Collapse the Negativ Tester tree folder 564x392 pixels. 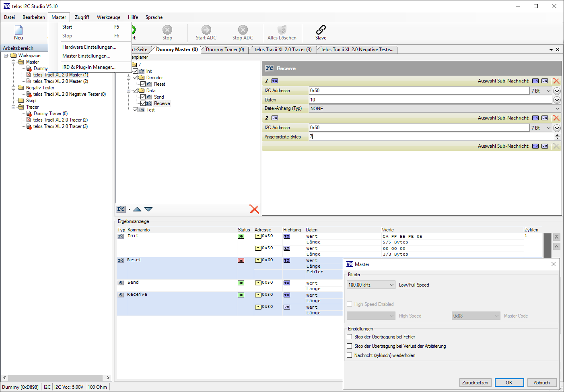(x=14, y=88)
